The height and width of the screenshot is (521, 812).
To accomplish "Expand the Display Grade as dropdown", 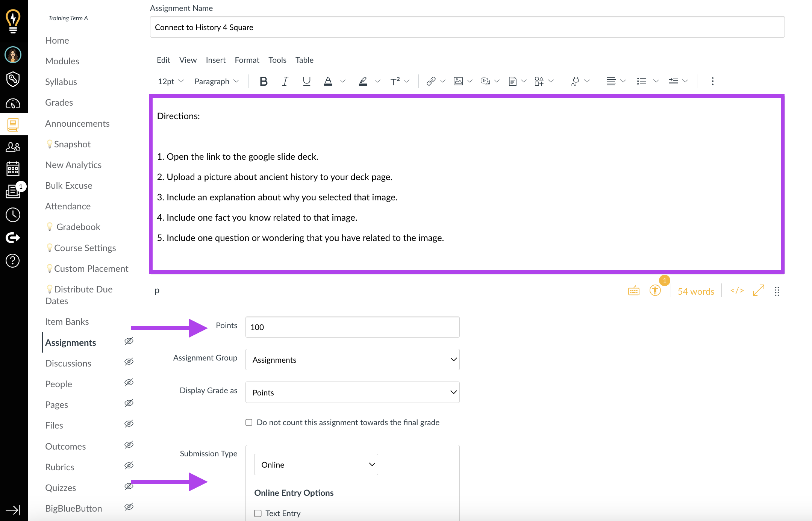I will 353,392.
